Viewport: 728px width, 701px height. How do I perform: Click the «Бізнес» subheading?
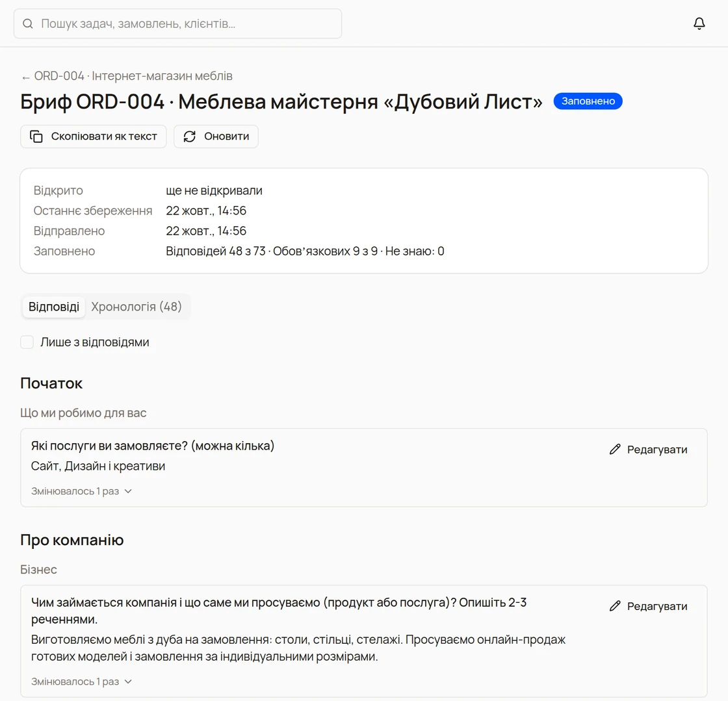[38, 570]
